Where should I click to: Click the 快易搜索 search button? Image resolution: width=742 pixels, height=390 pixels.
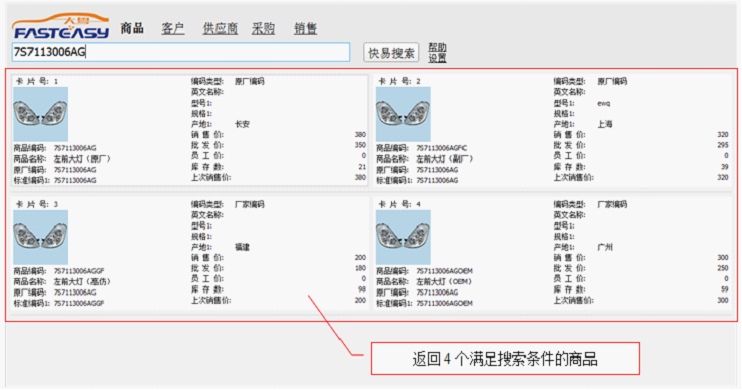coord(391,53)
